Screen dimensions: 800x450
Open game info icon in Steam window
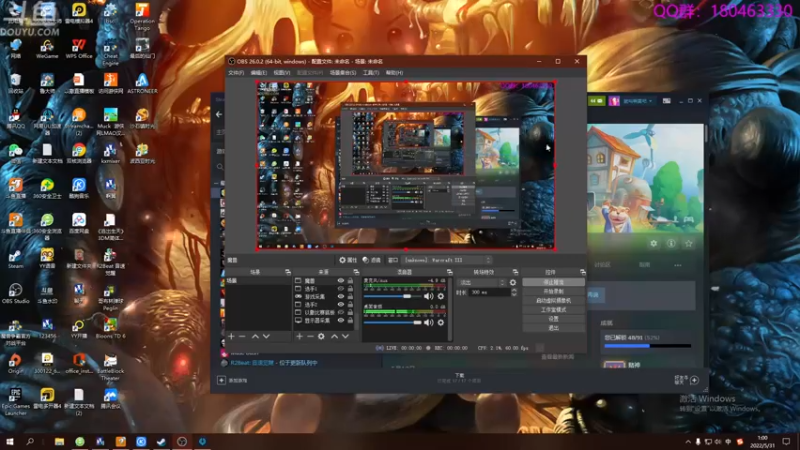click(x=671, y=243)
